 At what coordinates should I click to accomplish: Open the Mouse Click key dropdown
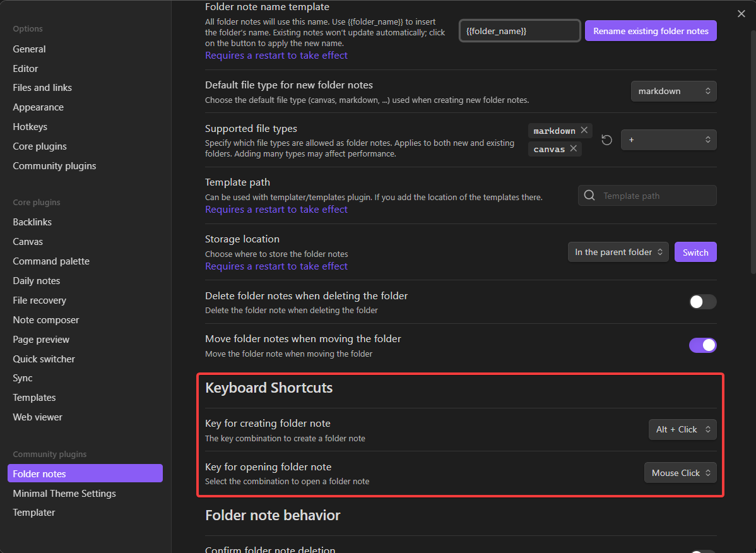click(x=680, y=473)
